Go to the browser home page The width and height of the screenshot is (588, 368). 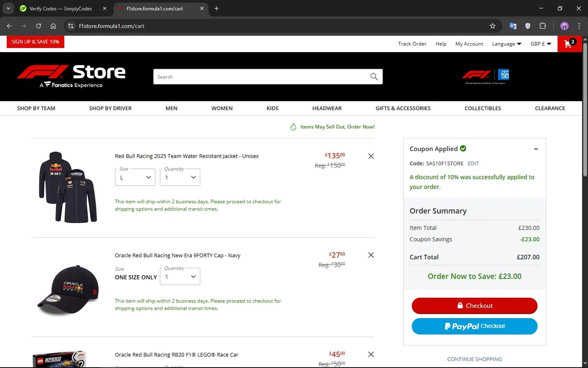(x=53, y=26)
